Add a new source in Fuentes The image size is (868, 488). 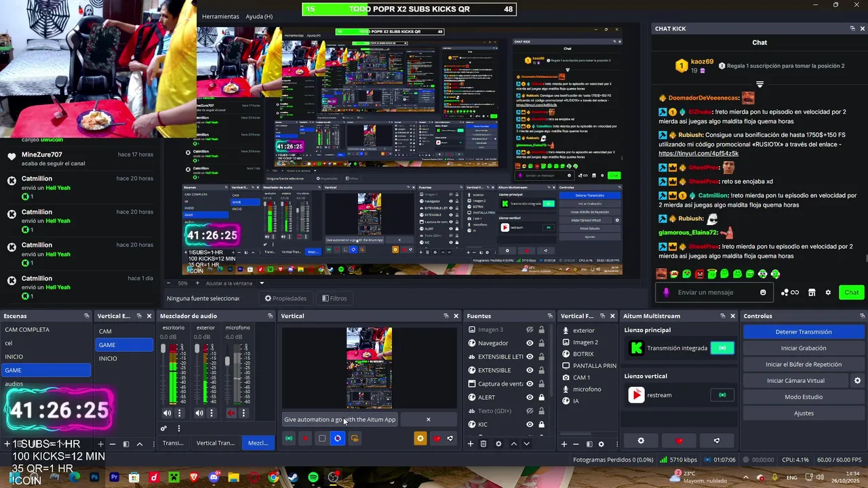pos(471,444)
